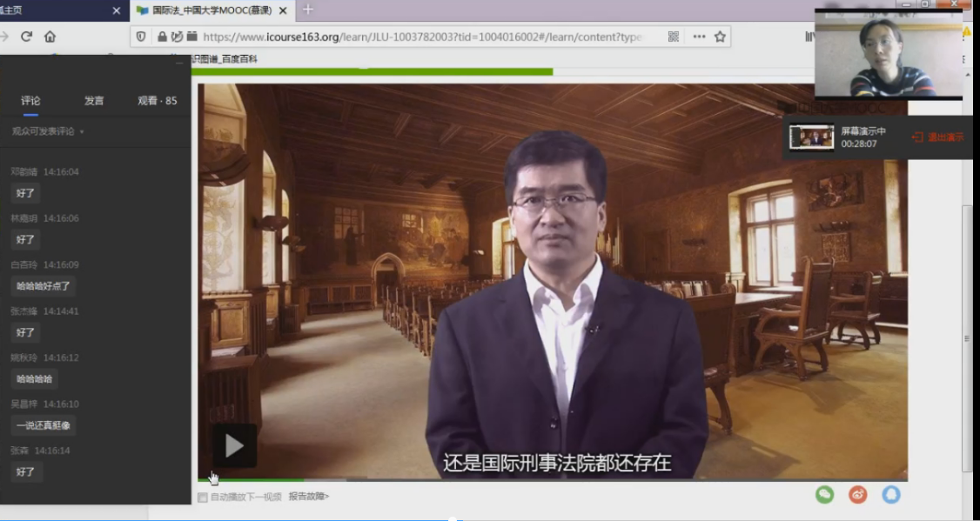Switch to the 评论 tab
Viewport: 980px width, 521px height.
(x=30, y=101)
